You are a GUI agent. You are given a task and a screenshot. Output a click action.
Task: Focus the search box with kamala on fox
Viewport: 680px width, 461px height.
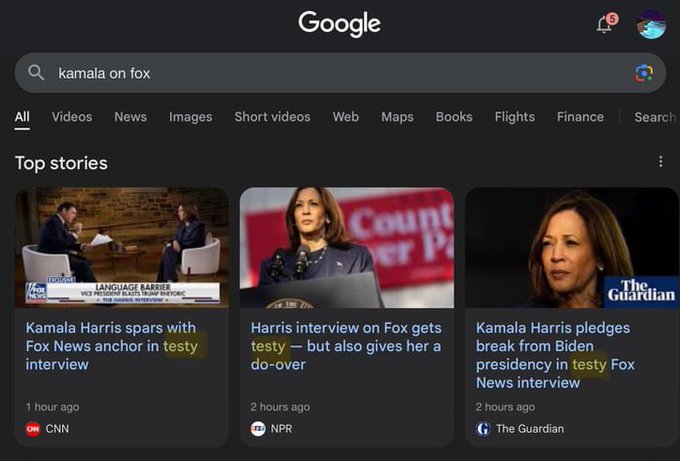tap(340, 73)
